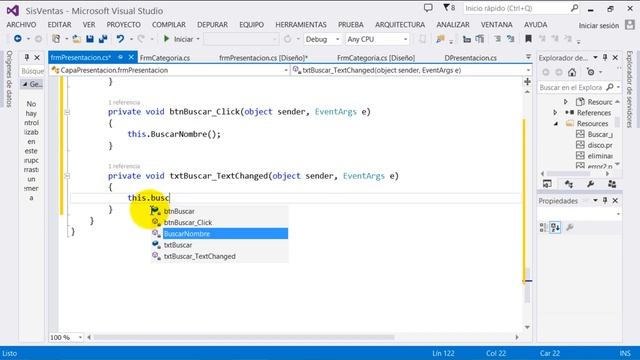Screen dimensions: 640x360
Task: Click the editor horizontal scrollbar
Action: (243, 337)
